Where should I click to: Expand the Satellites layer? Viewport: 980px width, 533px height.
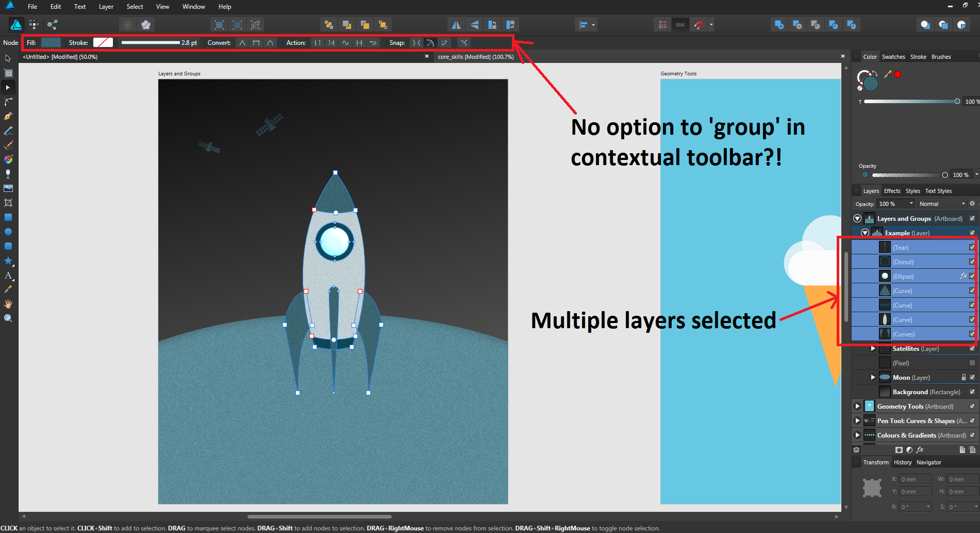coord(873,348)
